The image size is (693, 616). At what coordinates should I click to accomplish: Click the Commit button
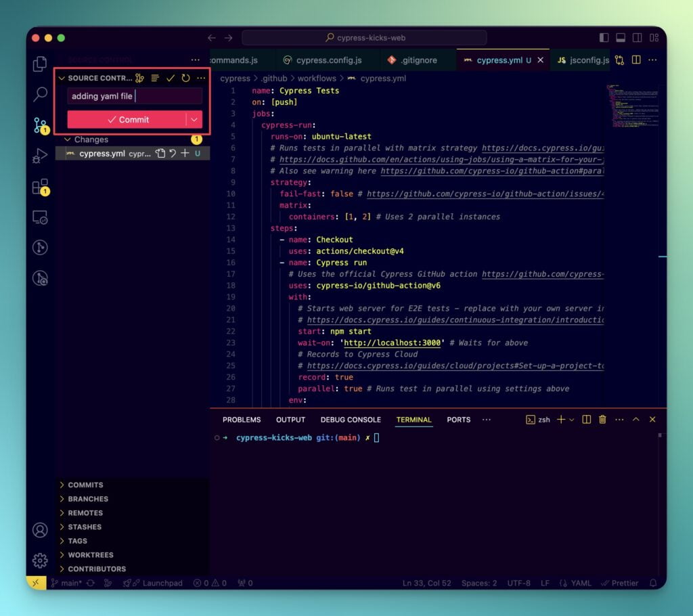[x=127, y=119]
